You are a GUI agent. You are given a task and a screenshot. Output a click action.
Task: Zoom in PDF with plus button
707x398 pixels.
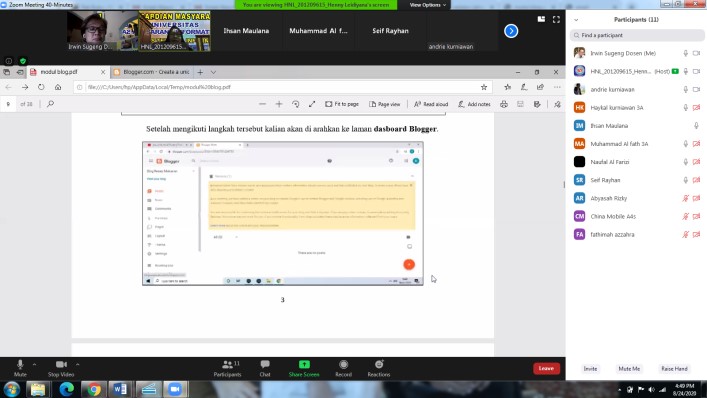[279, 104]
